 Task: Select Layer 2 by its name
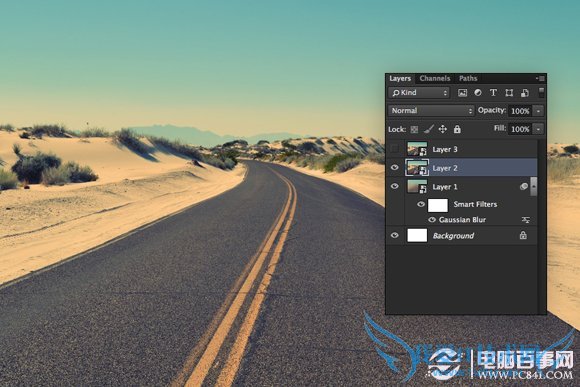[445, 168]
